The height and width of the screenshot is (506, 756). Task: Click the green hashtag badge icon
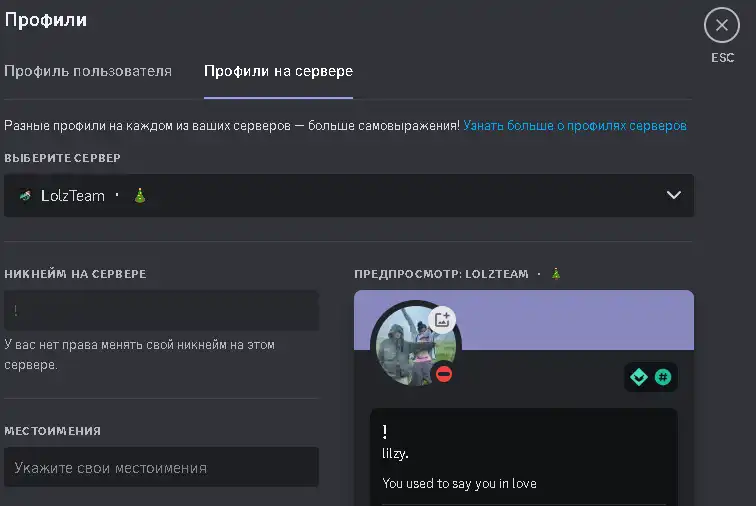663,377
